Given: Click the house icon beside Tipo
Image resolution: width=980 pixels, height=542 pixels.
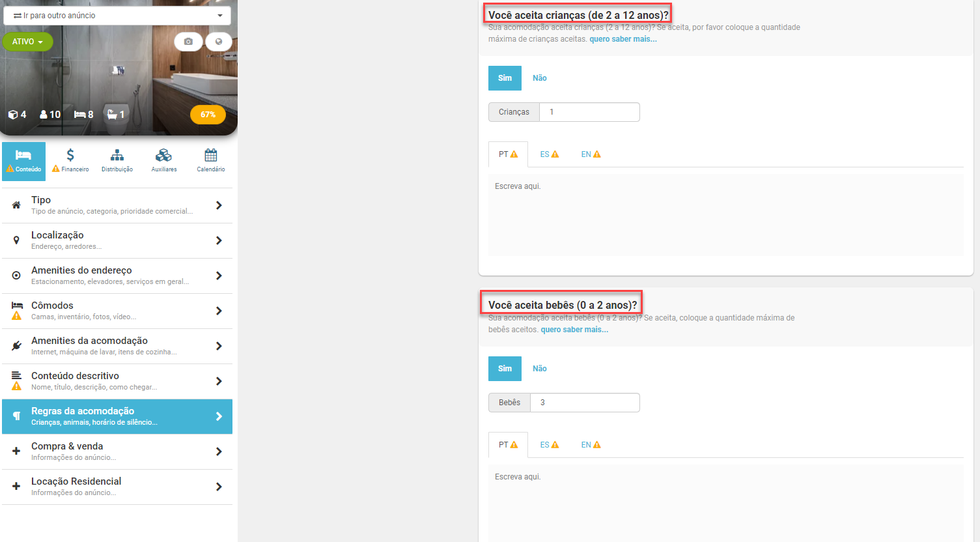Looking at the screenshot, I should (x=16, y=205).
